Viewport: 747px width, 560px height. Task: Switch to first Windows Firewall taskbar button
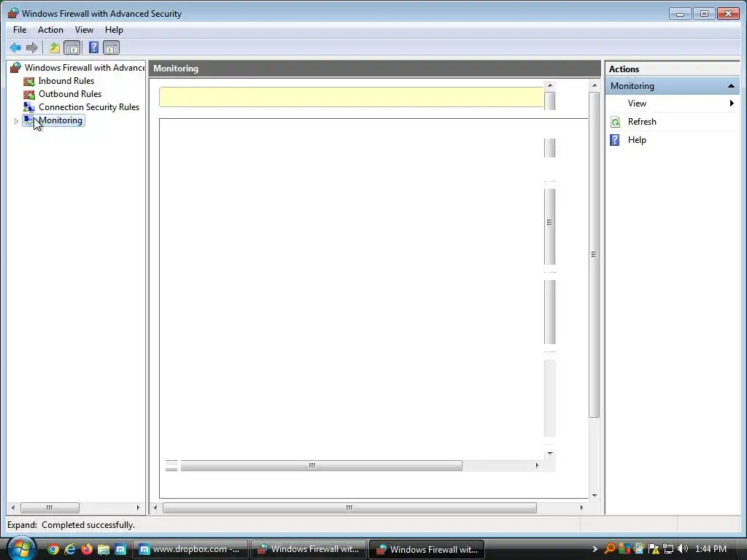[309, 550]
